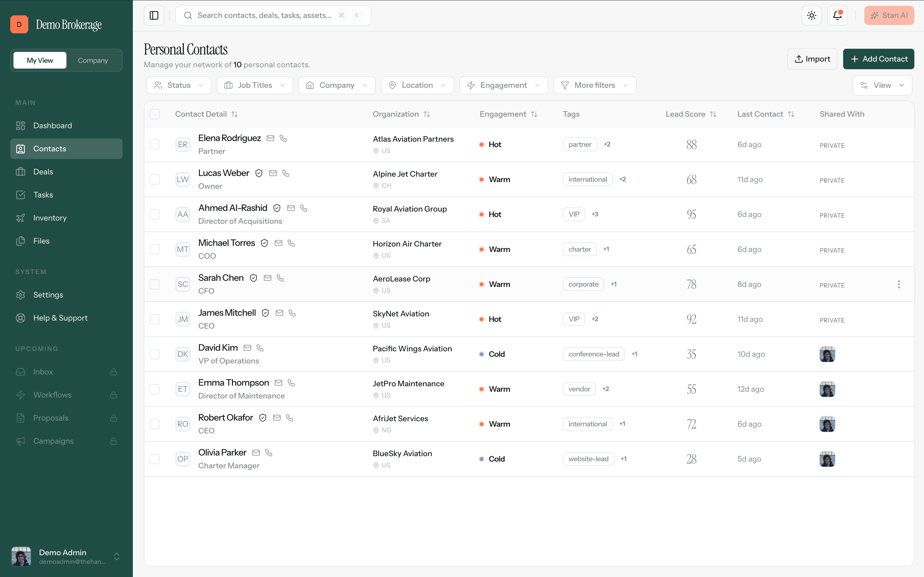
Task: Sort by Lead Score column arrows
Action: (713, 114)
